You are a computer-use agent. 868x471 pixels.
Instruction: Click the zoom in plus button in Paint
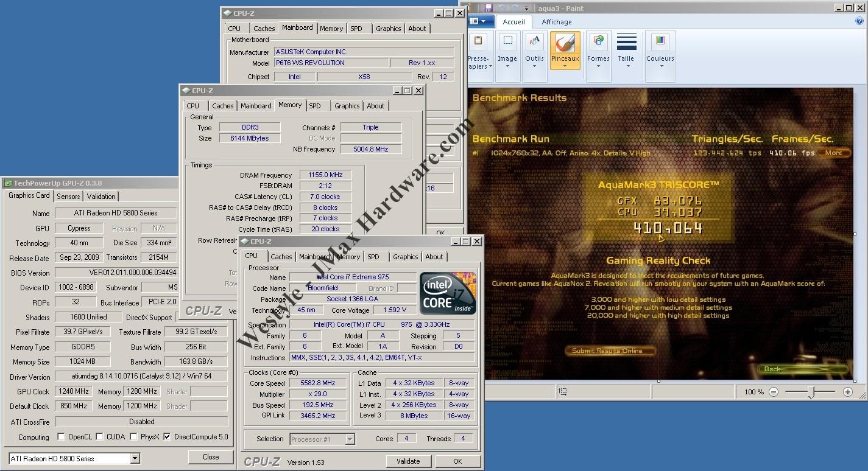pos(848,392)
